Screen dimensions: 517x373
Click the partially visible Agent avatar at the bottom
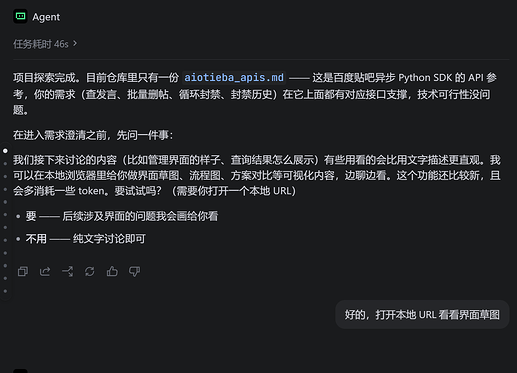[x=20, y=371]
